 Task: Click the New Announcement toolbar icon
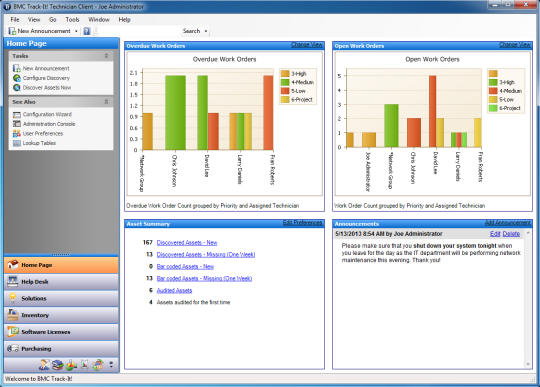tap(12, 31)
